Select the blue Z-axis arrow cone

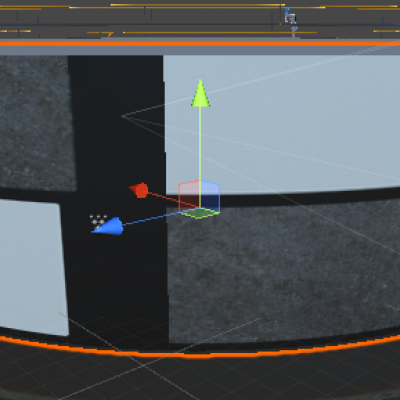coord(108,227)
